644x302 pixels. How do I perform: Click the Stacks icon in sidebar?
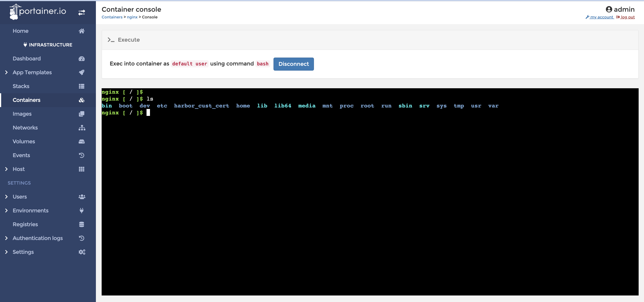pos(81,86)
